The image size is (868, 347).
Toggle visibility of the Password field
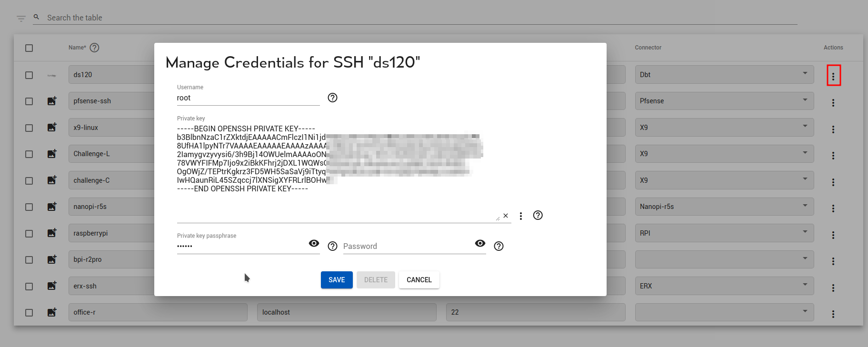480,244
